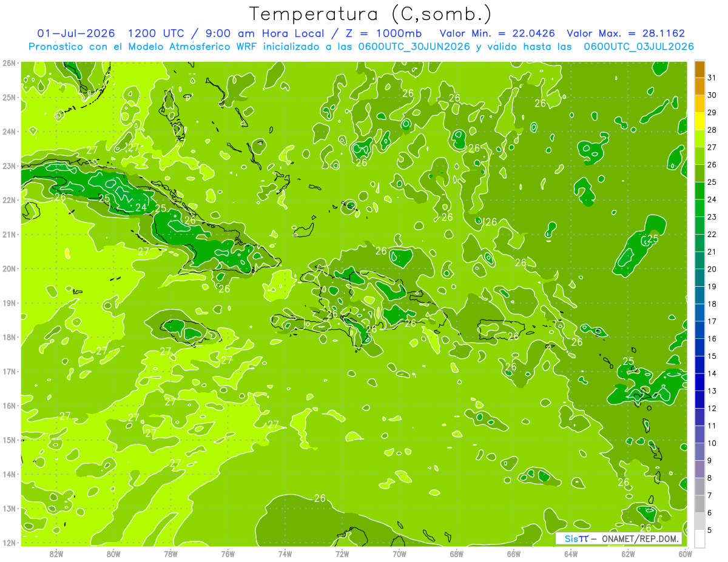Click orange colorbar swatch between 30 and 31
This screenshot has width=728, height=562.
tap(699, 86)
